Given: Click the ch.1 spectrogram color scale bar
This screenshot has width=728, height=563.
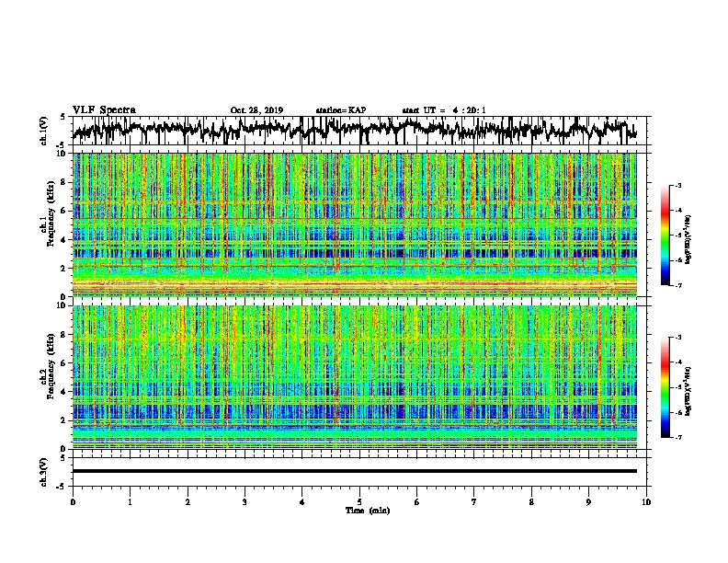Looking at the screenshot, I should 665,236.
